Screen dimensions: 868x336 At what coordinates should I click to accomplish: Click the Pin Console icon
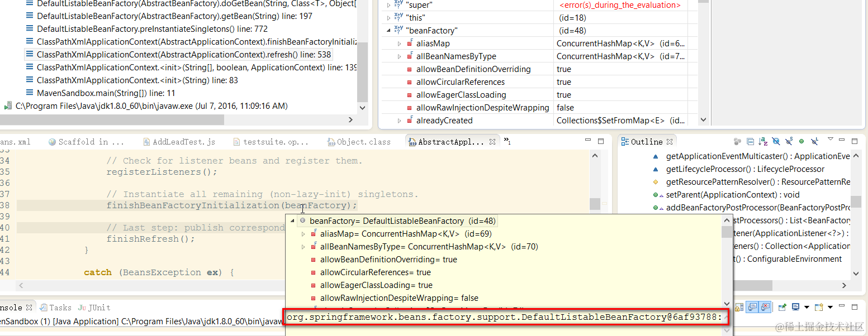pyautogui.click(x=782, y=307)
